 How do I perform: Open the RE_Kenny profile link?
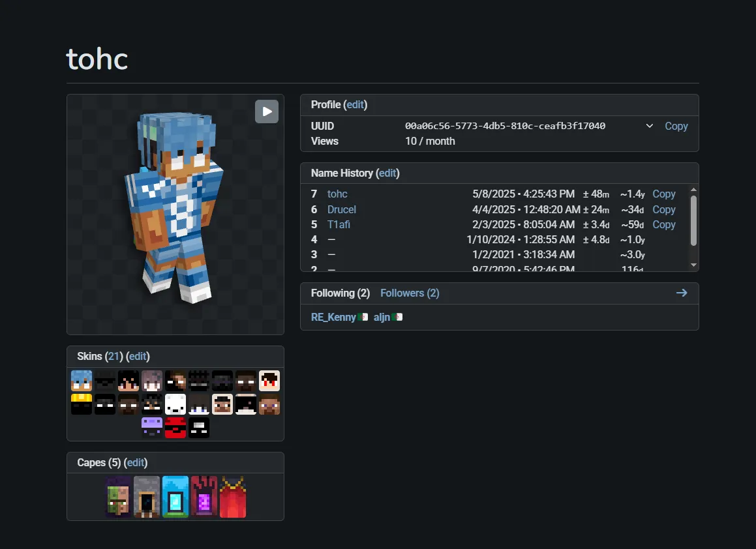click(x=333, y=317)
